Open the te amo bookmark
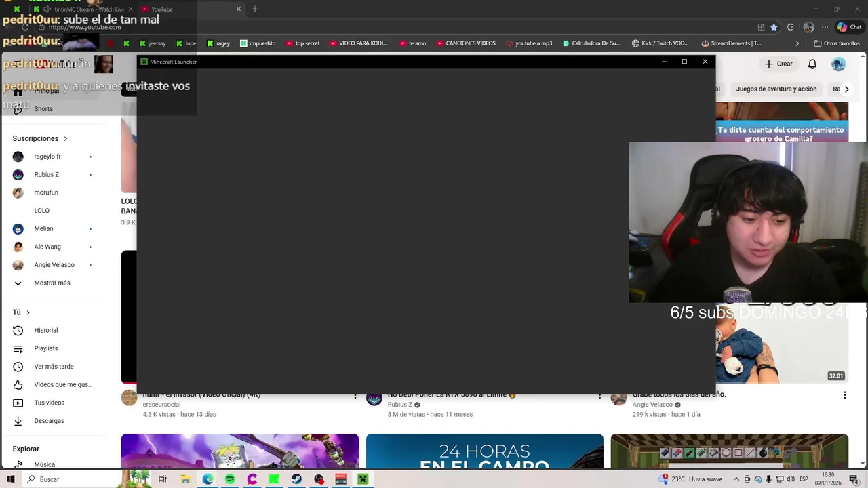The height and width of the screenshot is (488, 868). (x=412, y=43)
